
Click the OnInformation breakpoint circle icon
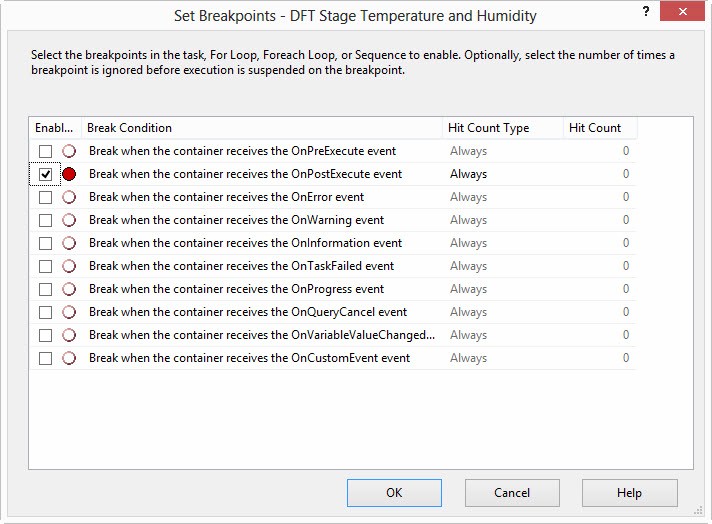(69, 243)
